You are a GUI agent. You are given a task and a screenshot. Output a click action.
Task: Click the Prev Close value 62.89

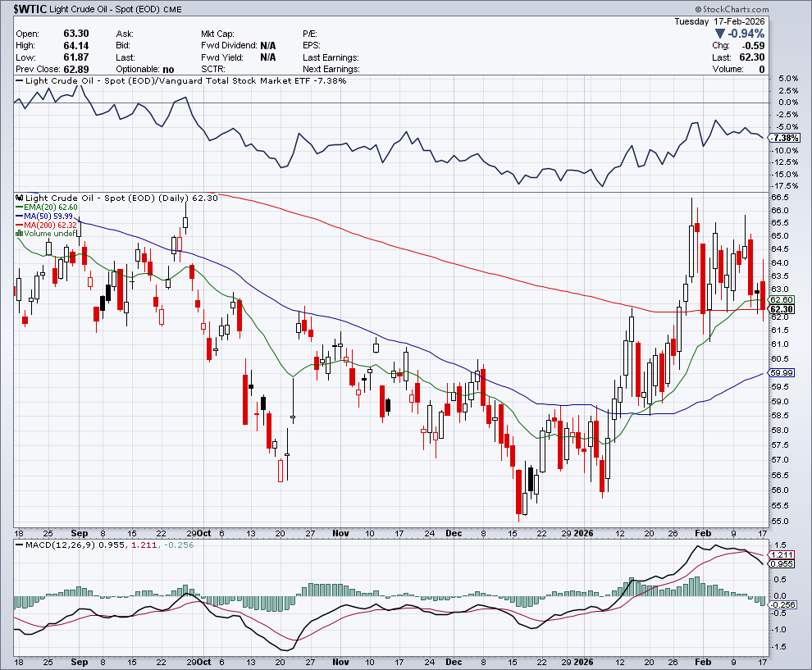coord(76,70)
